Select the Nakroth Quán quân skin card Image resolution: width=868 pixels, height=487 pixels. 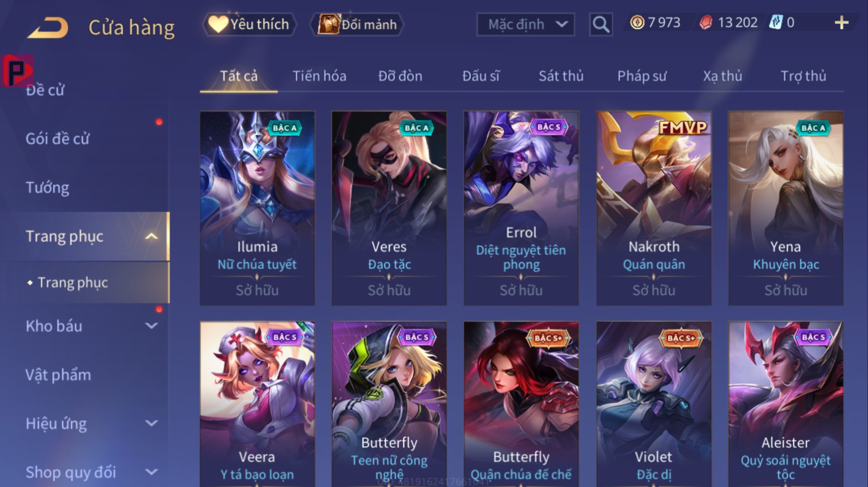654,208
